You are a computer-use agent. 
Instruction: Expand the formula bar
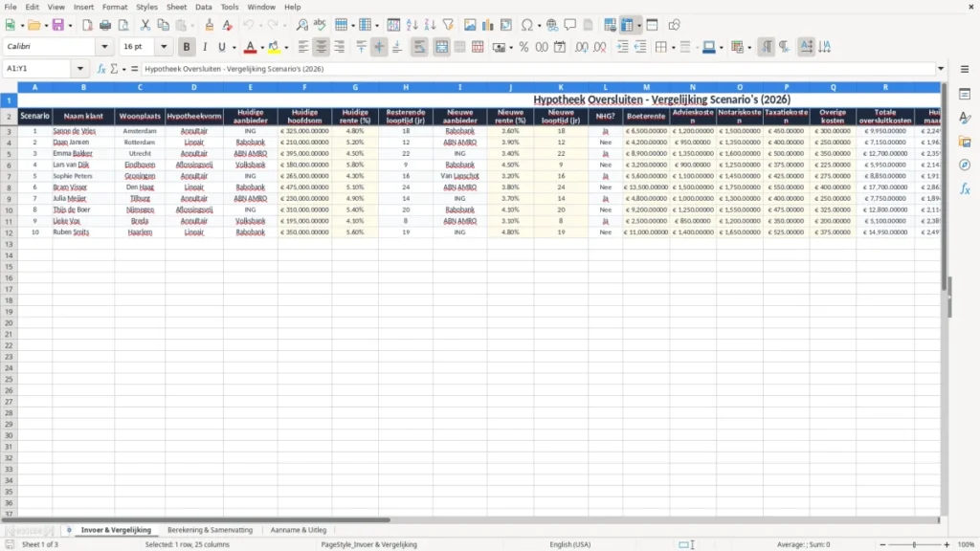941,69
